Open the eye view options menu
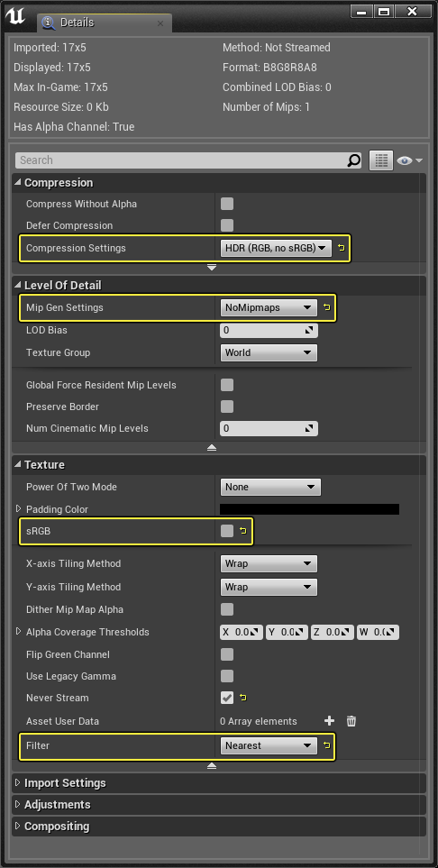This screenshot has width=438, height=868. [x=410, y=160]
